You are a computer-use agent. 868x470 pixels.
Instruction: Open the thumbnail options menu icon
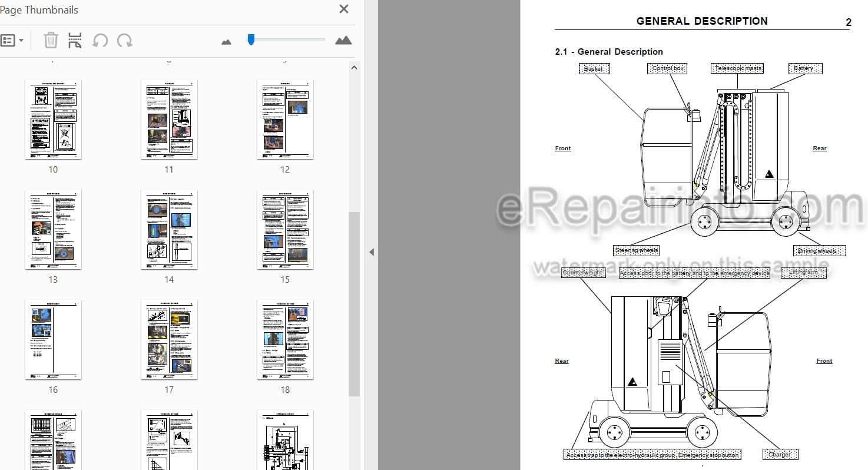[x=12, y=41]
